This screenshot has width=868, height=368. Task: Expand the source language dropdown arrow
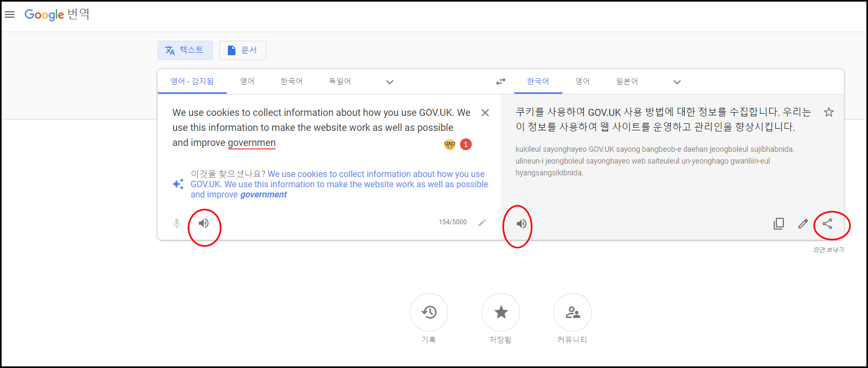pos(390,82)
